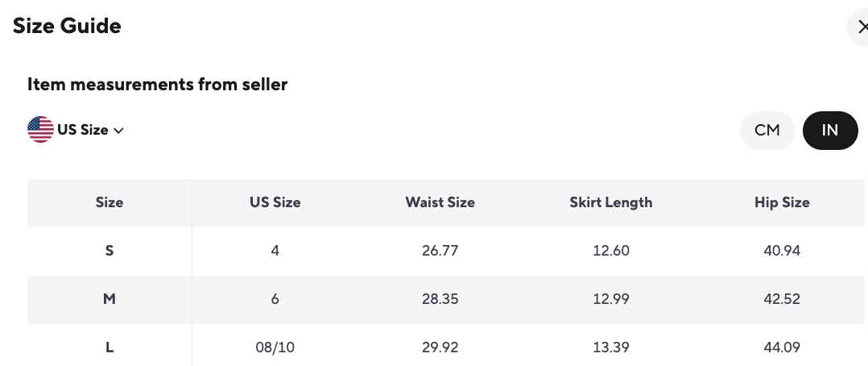Select the M size row label

click(x=110, y=299)
